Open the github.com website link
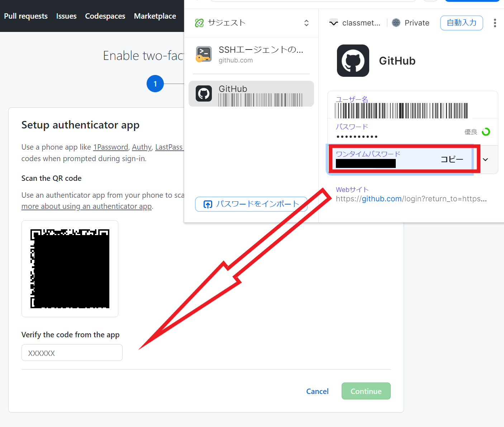The width and height of the screenshot is (504, 427). click(x=381, y=198)
